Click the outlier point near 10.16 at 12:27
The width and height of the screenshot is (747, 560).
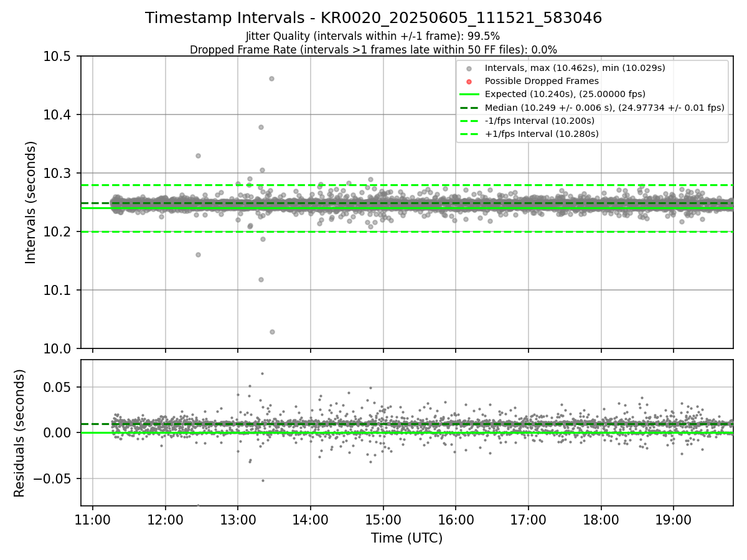pyautogui.click(x=198, y=254)
